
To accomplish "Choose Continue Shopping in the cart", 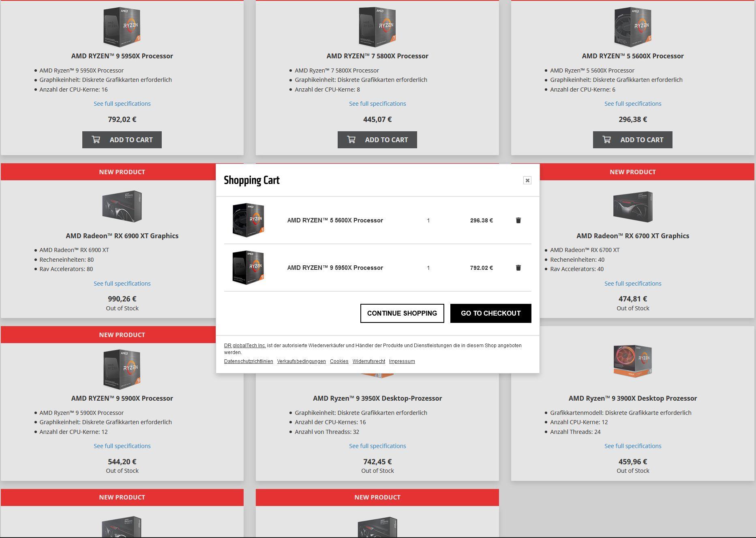I will (402, 313).
